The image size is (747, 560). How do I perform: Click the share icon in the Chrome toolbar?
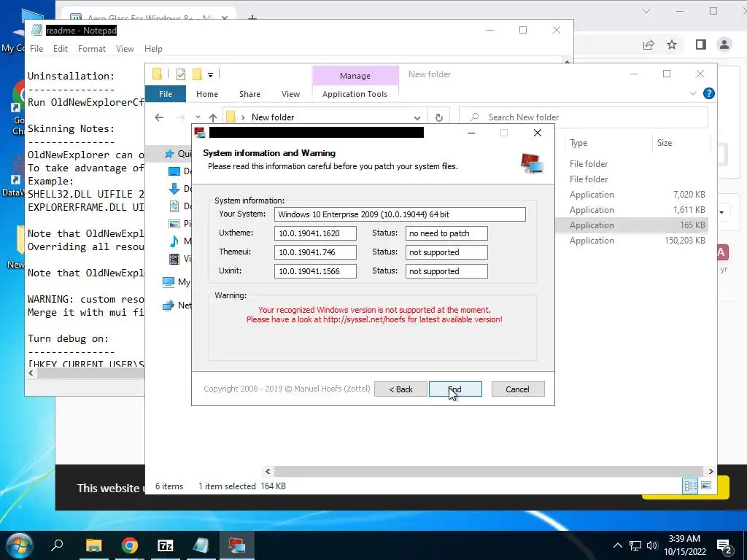[x=649, y=44]
